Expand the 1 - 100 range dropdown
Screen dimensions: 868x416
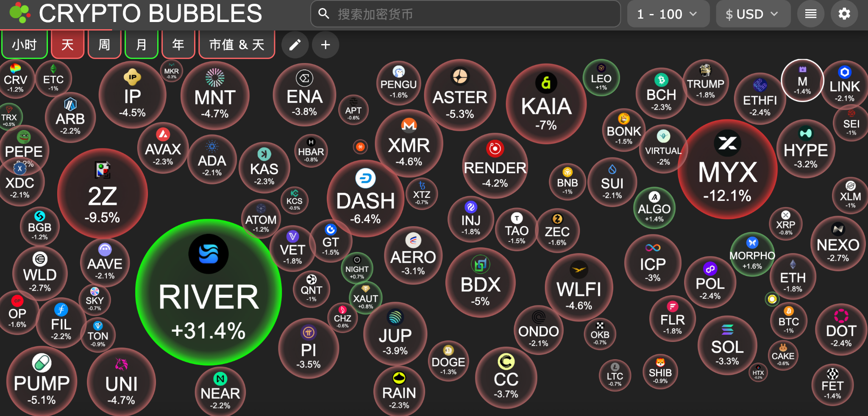tap(668, 14)
